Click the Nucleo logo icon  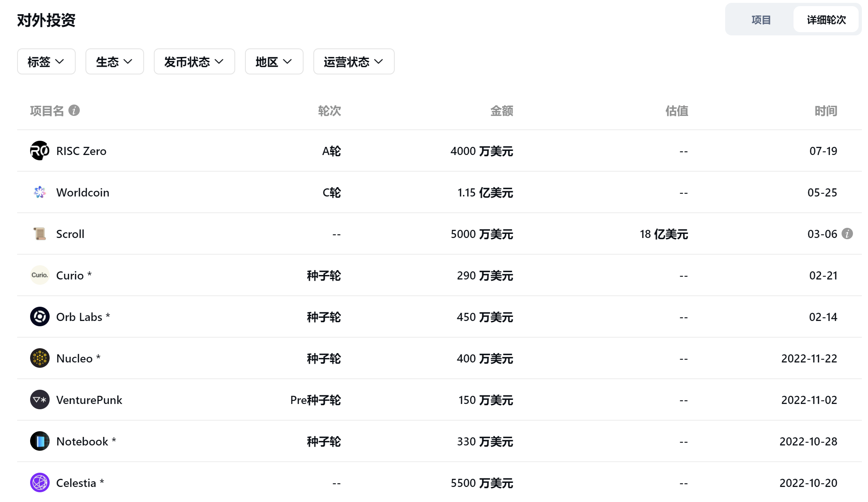40,358
